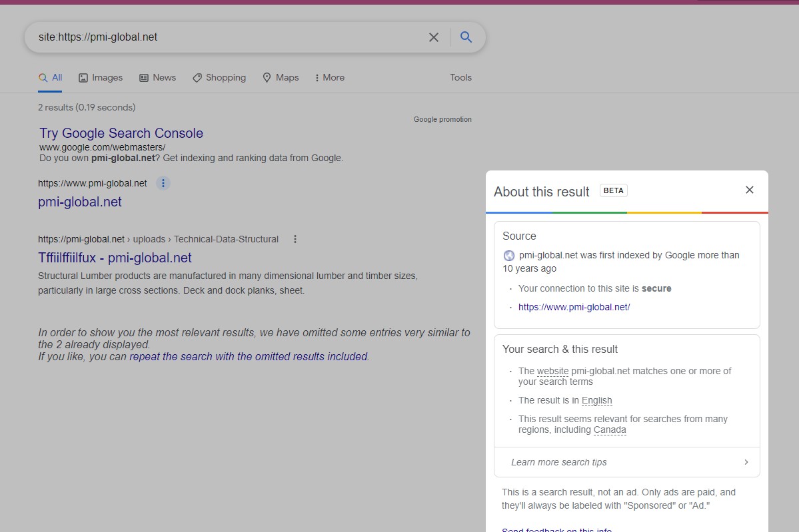The image size is (799, 532).
Task: Open the Tffiilffiilfux - pmi-global.net result
Action: (x=115, y=258)
